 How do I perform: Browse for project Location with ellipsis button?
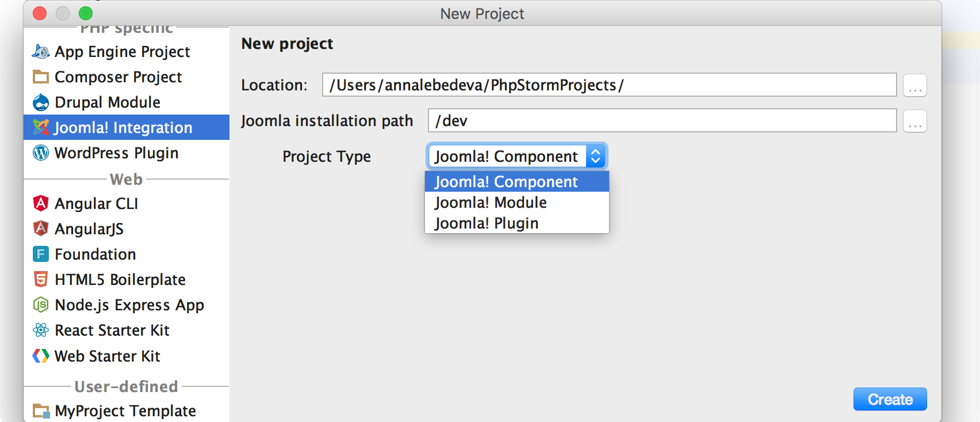(x=914, y=85)
